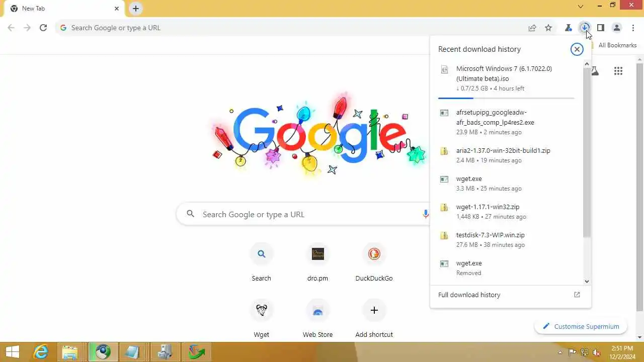
Task: Select the removed wget.exe entry
Action: (507, 267)
